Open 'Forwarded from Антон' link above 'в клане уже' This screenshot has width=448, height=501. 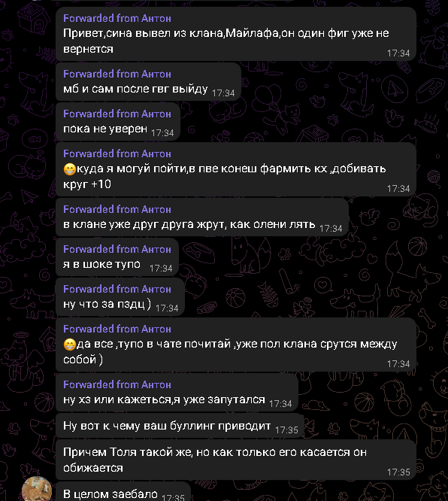[117, 209]
